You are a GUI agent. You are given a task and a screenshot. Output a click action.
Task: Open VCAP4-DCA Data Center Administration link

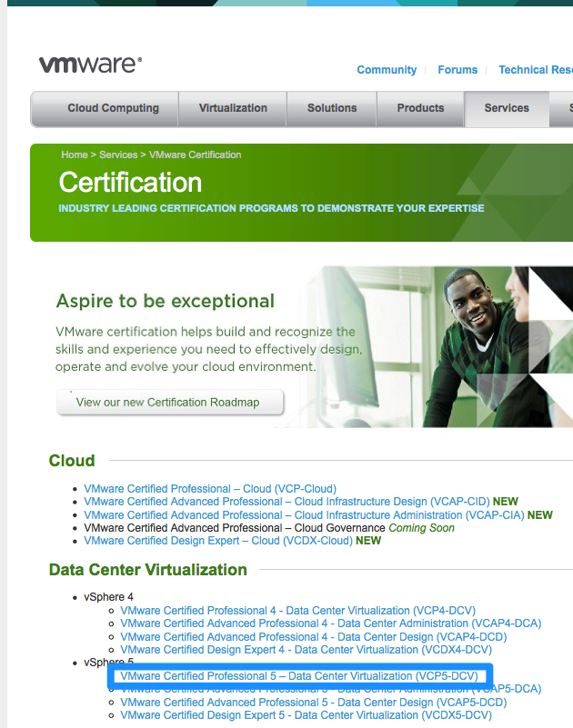[x=331, y=623]
